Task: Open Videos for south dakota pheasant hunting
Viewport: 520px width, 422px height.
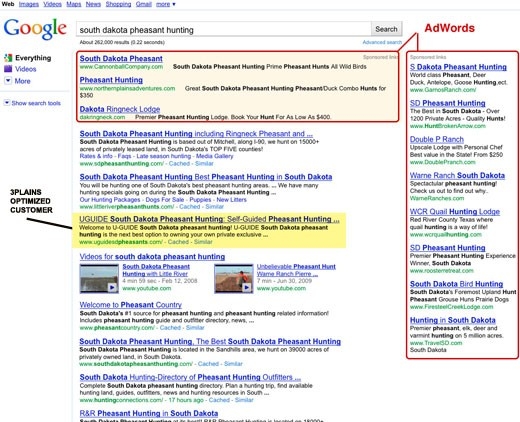Action: click(152, 257)
